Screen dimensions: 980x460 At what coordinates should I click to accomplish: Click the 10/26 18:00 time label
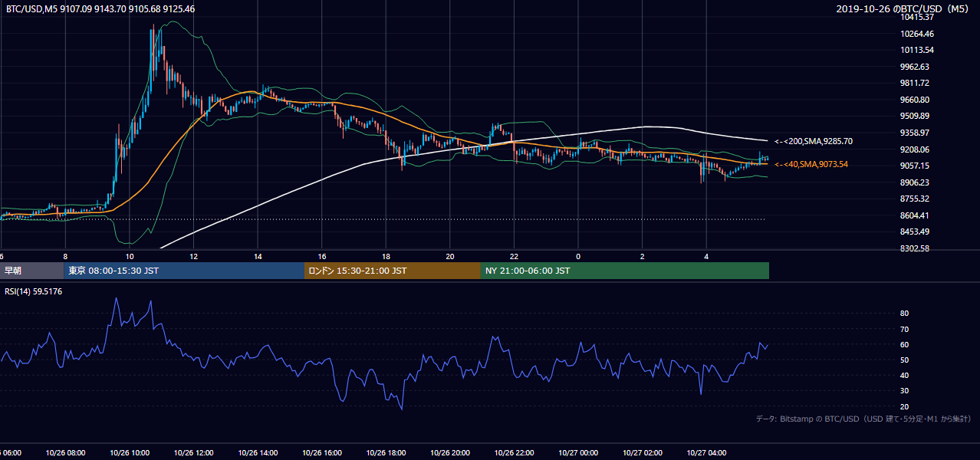coord(386,453)
